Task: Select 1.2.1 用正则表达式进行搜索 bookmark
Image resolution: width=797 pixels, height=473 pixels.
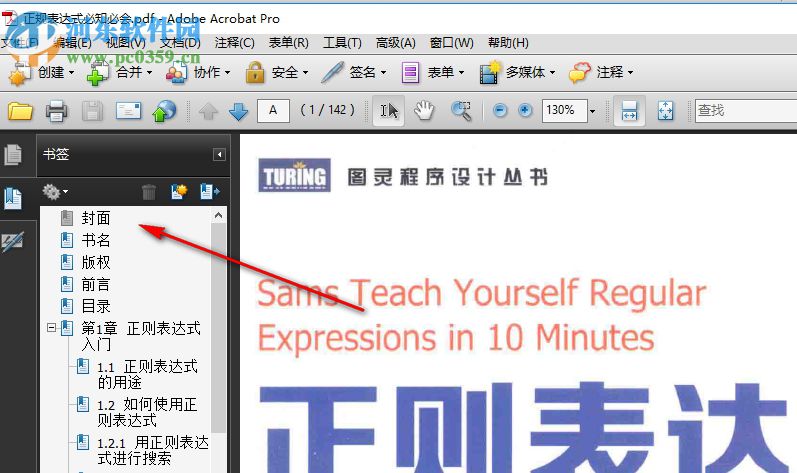Action: pyautogui.click(x=153, y=451)
